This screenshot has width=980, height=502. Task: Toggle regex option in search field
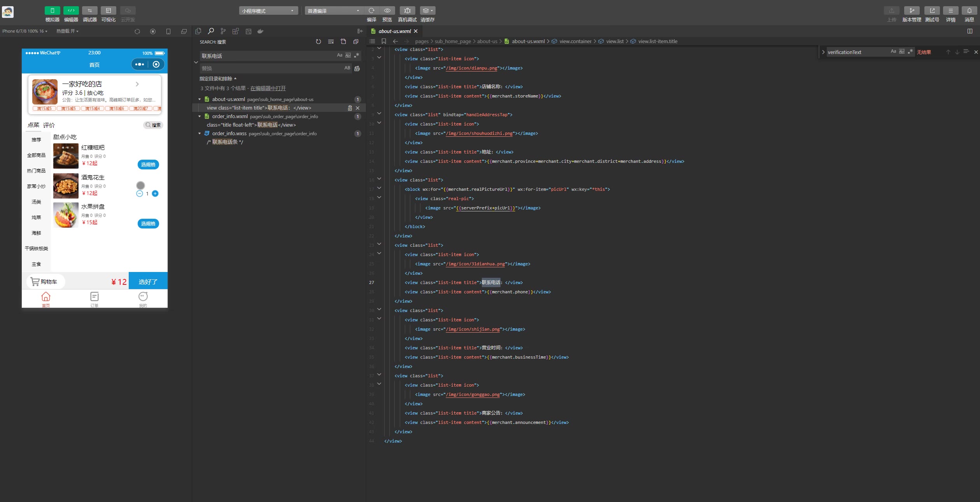pyautogui.click(x=356, y=56)
